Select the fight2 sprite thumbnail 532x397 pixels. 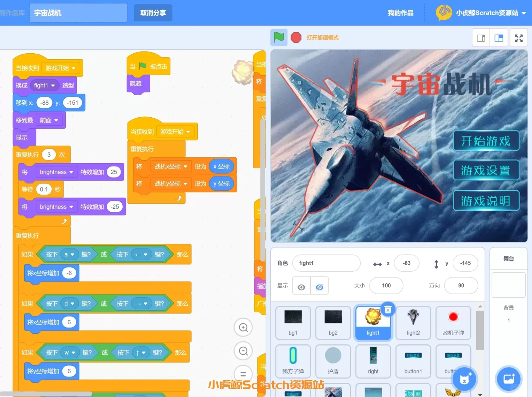click(413, 323)
